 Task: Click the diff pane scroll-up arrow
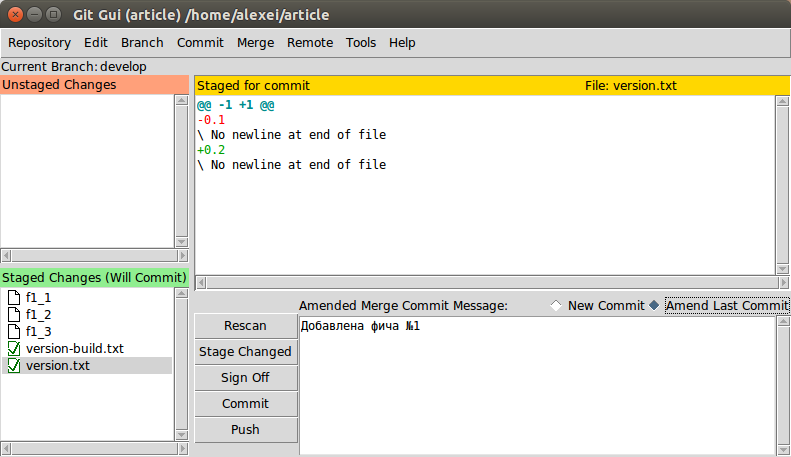pyautogui.click(x=782, y=101)
